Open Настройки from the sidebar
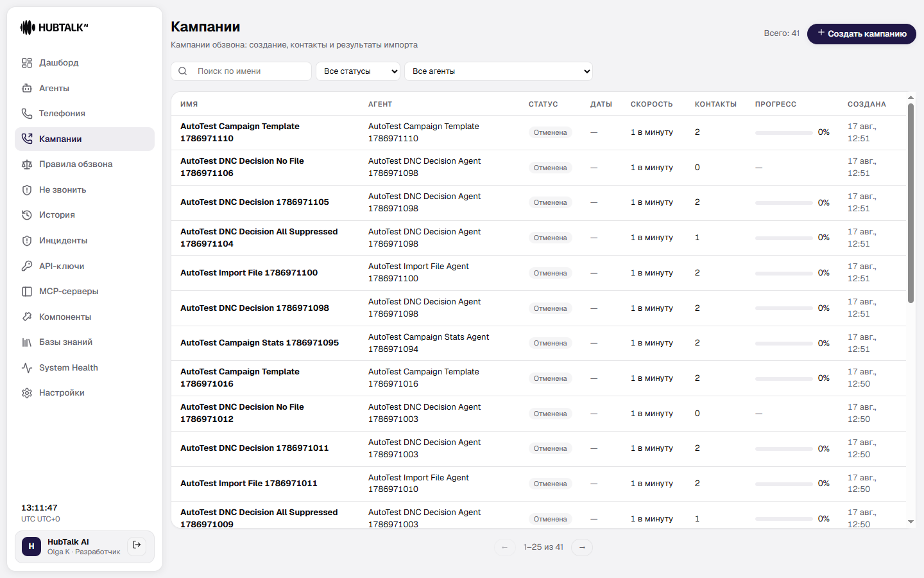924x578 pixels. coord(85,393)
